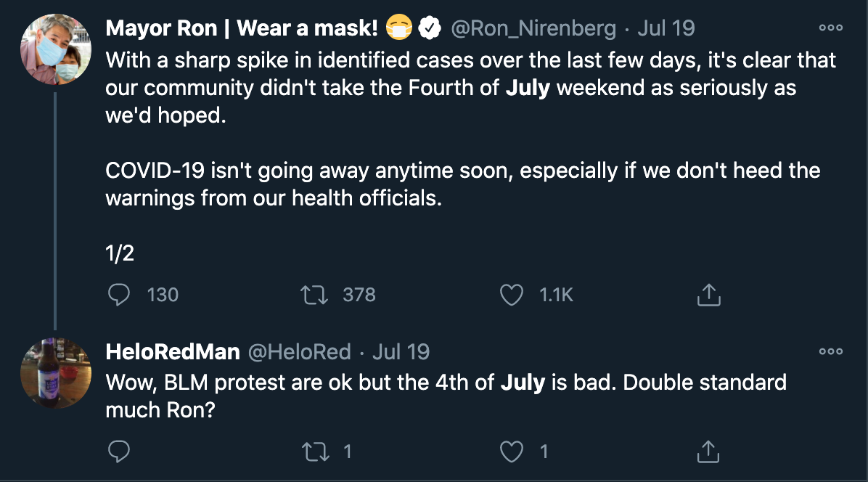Open Mayor Ron's profile picture

pyautogui.click(x=55, y=51)
